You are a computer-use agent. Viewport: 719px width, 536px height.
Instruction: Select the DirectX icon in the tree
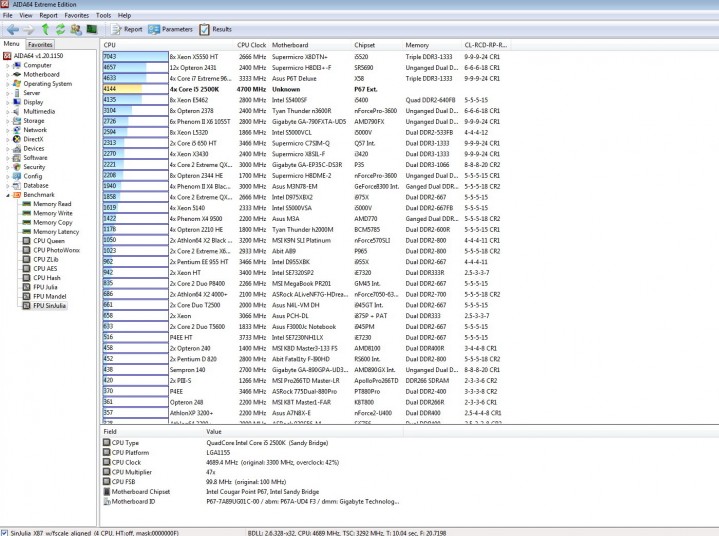pyautogui.click(x=17, y=139)
